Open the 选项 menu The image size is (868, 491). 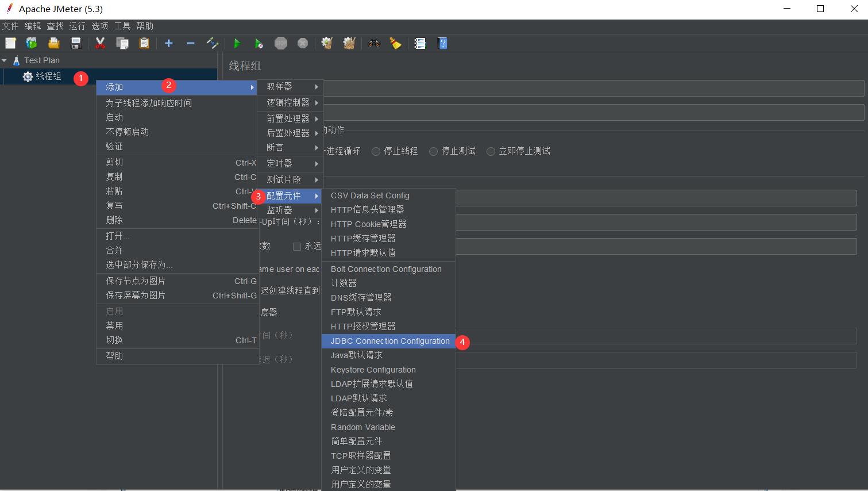(x=100, y=26)
